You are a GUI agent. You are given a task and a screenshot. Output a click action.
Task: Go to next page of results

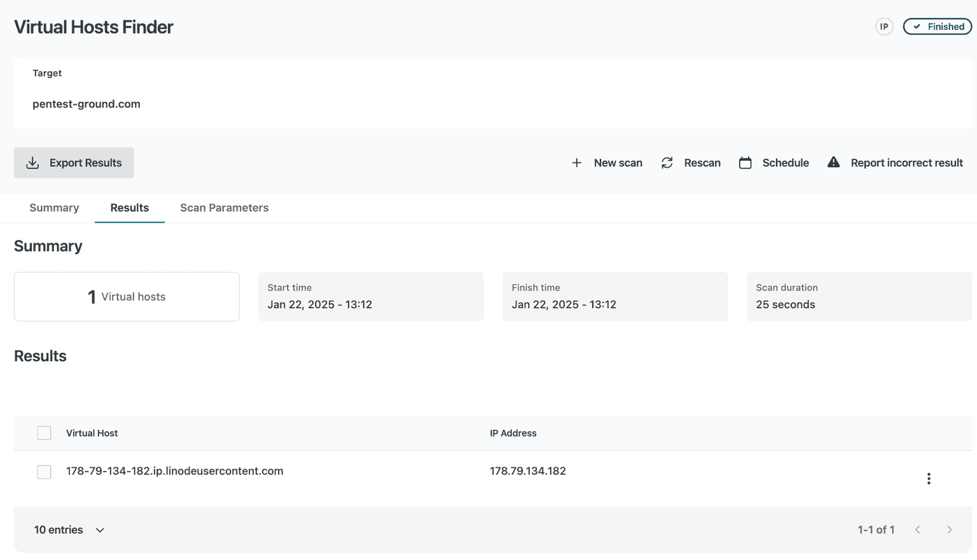pyautogui.click(x=949, y=530)
